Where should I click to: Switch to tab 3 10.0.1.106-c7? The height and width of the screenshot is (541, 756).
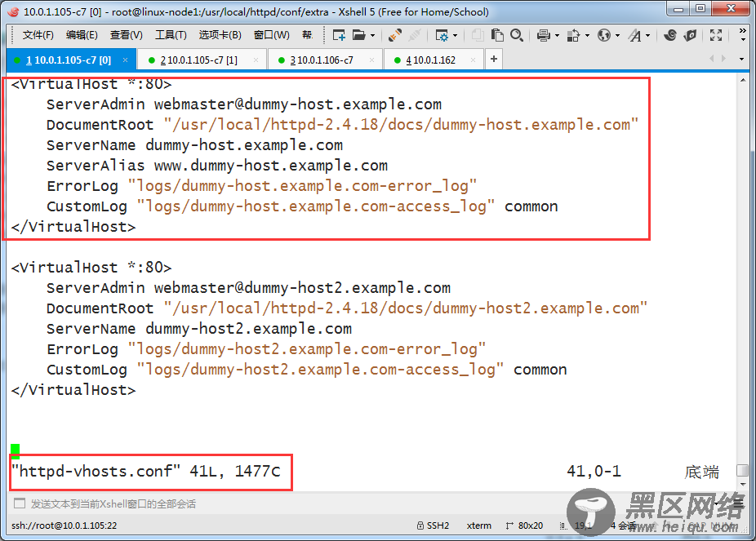coord(325,60)
